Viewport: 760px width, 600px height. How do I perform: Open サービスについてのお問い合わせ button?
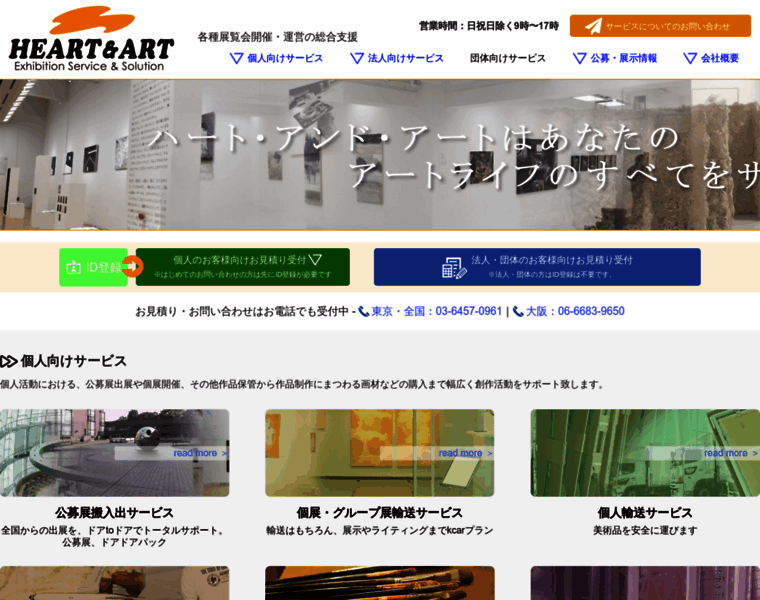(660, 26)
